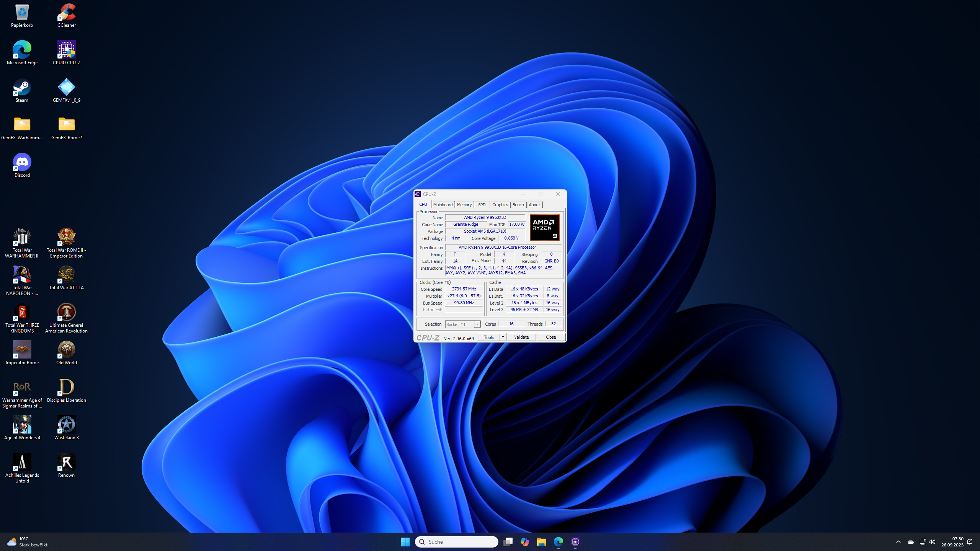Image resolution: width=980 pixels, height=551 pixels.
Task: Switch to the Mainboard tab
Action: point(443,205)
